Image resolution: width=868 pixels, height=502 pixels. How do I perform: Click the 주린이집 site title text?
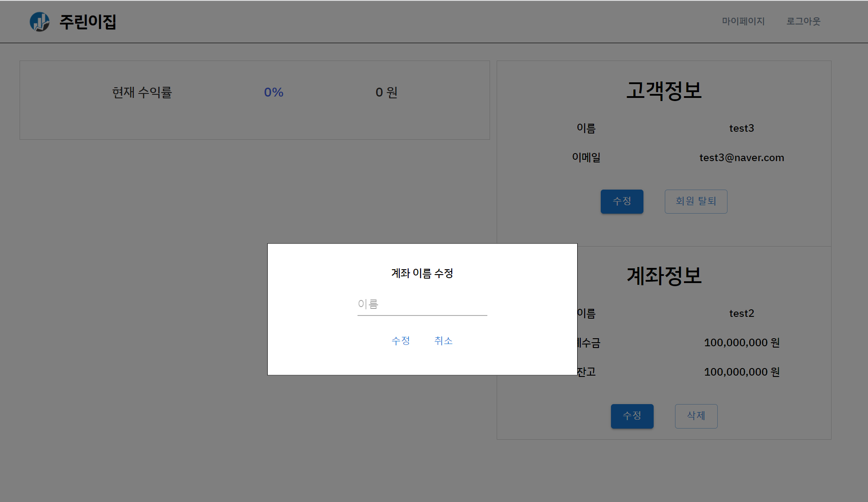coord(88,21)
